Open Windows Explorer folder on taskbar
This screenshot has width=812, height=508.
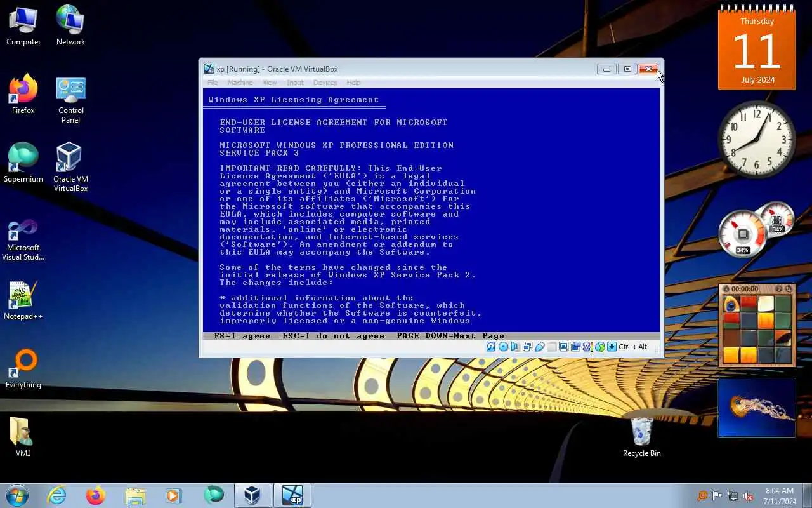(x=134, y=495)
